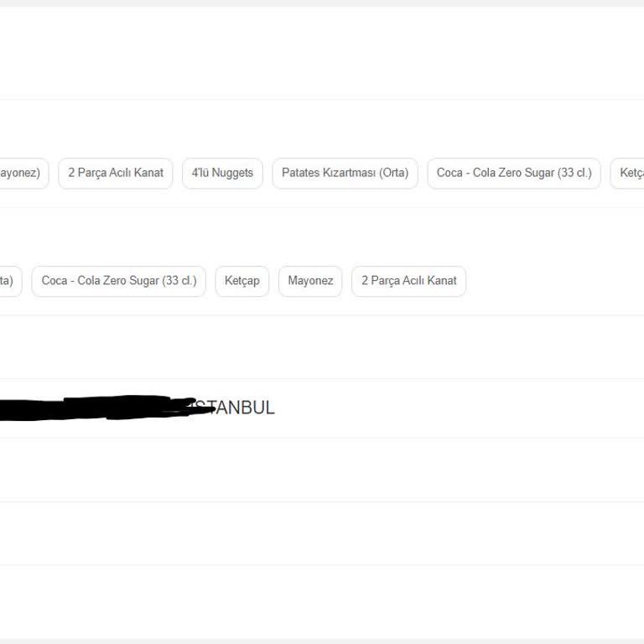Click the '2 Parça Acılı Kanat' chip after Mayonez
The image size is (644, 644).
click(408, 282)
